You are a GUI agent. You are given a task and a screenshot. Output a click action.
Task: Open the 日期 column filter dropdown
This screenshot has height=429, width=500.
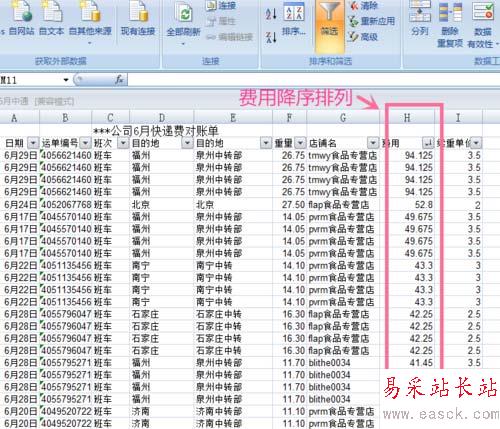click(33, 143)
